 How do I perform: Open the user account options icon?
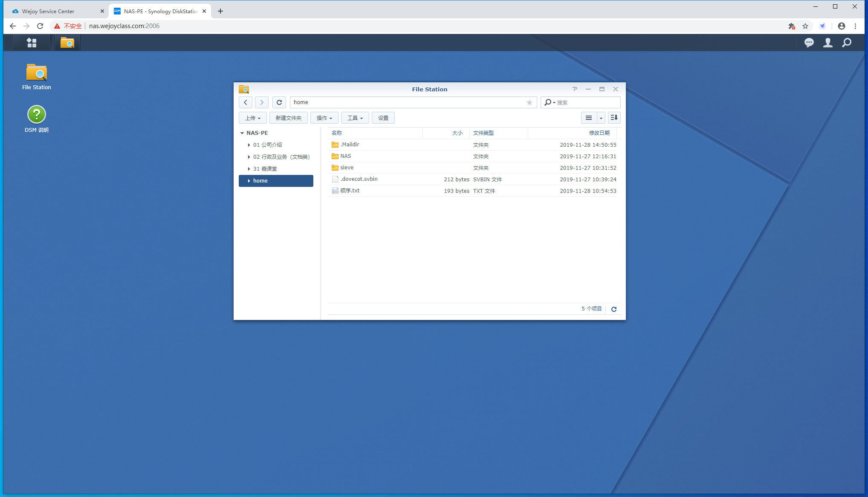[827, 43]
